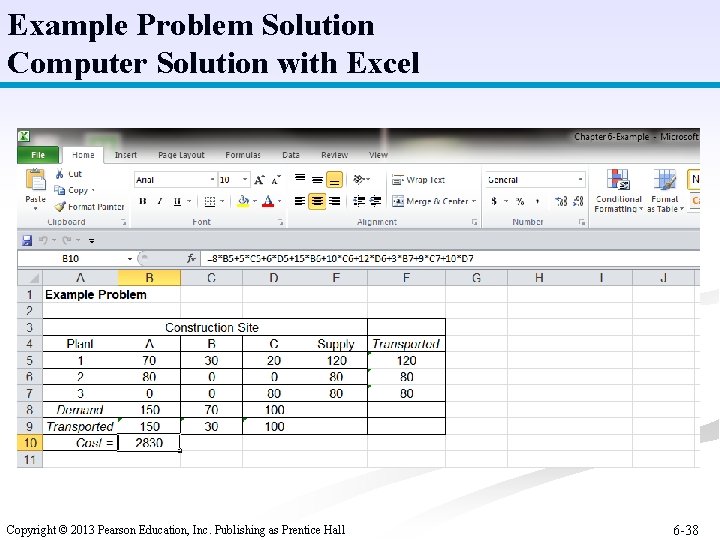720x540 pixels.
Task: Increase font size with the grow font icon
Action: 259,180
